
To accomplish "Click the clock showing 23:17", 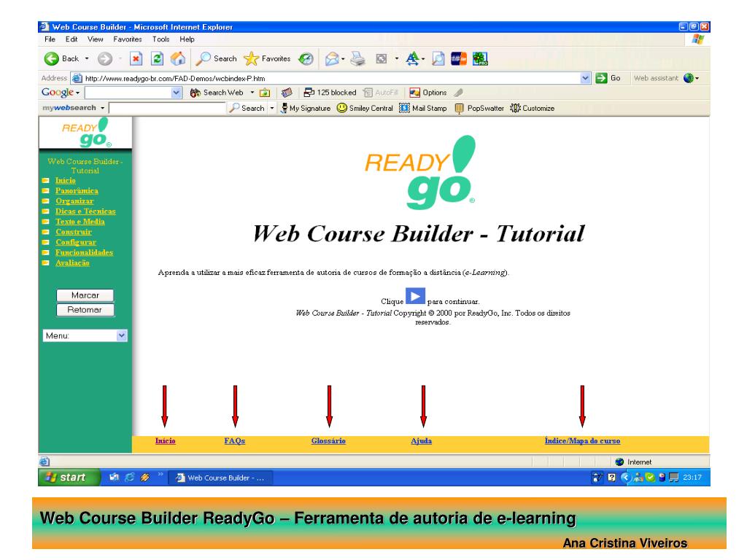I will [692, 477].
